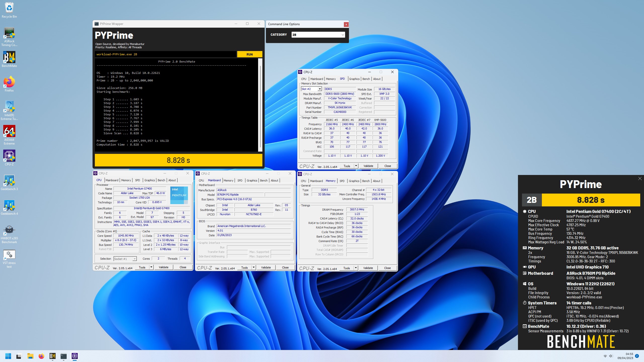Open File Explorer from the taskbar
The width and height of the screenshot is (644, 362).
click(30, 356)
